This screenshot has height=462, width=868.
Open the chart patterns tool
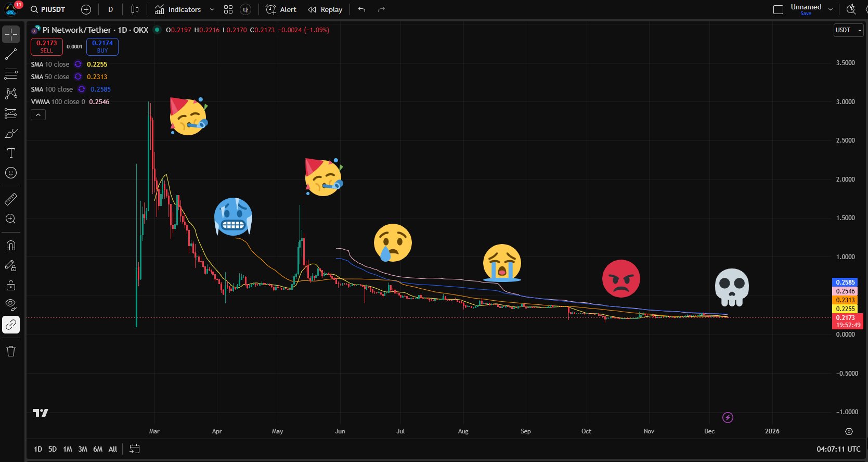pyautogui.click(x=11, y=94)
